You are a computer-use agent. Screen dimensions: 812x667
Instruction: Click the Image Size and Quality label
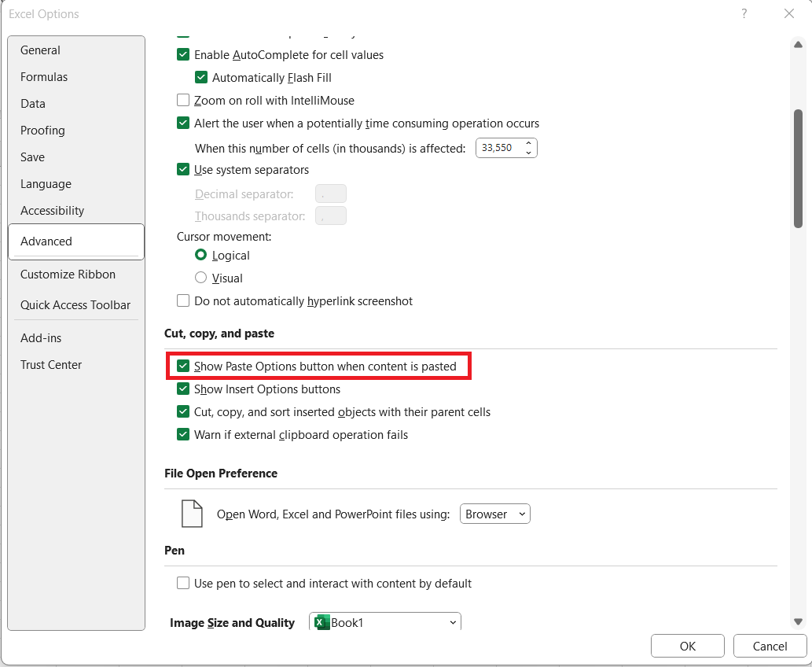click(232, 622)
